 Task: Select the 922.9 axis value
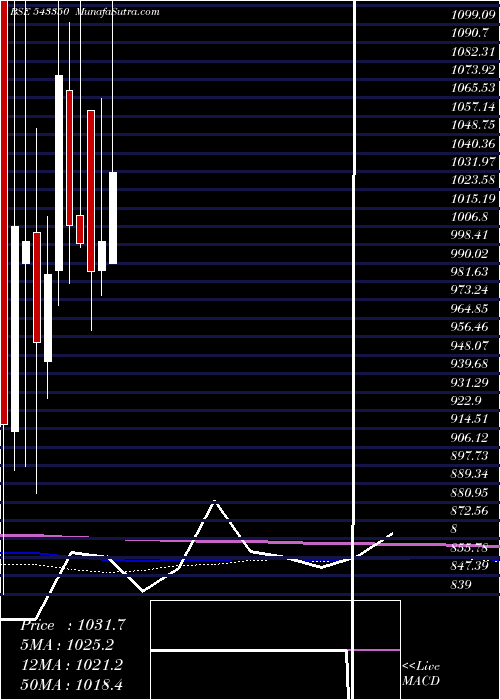click(467, 400)
